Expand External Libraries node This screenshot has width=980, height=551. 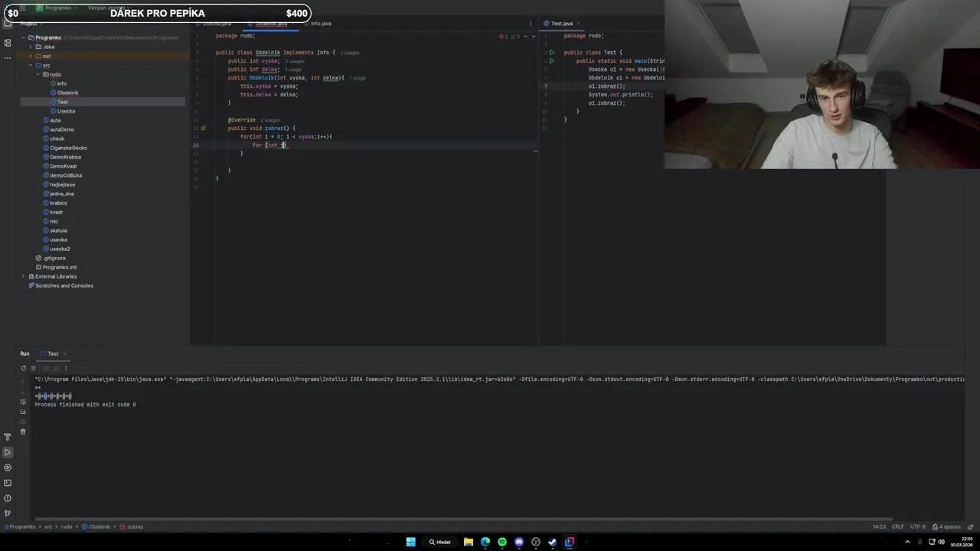click(23, 276)
